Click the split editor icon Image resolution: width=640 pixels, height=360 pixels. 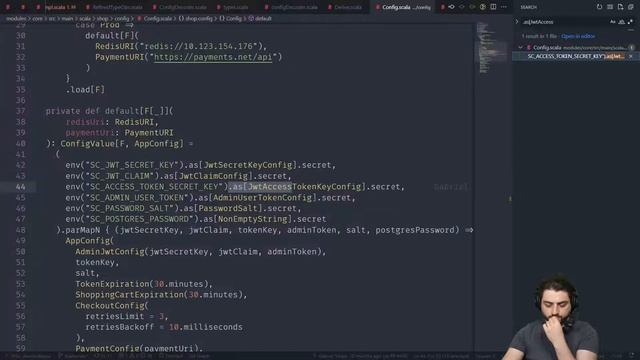point(493,7)
